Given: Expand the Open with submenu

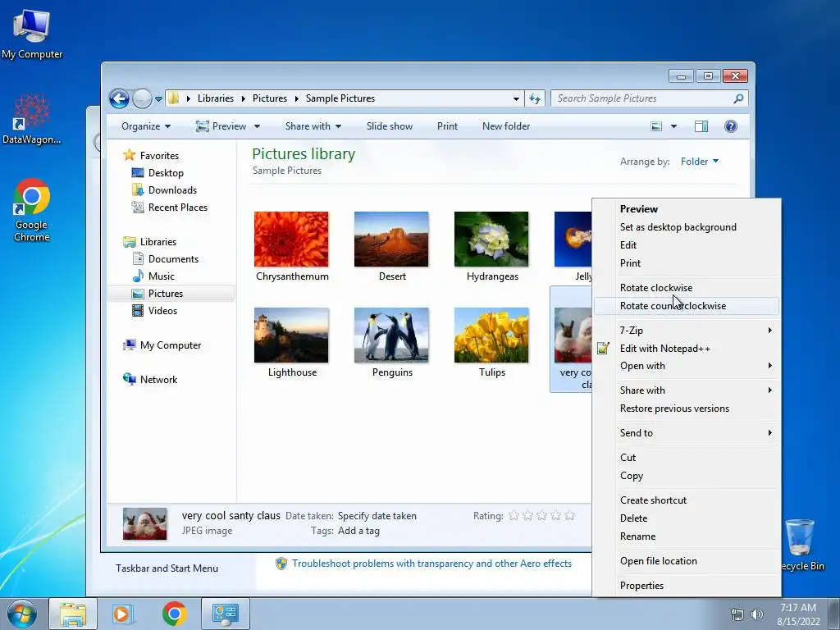Looking at the screenshot, I should click(687, 366).
